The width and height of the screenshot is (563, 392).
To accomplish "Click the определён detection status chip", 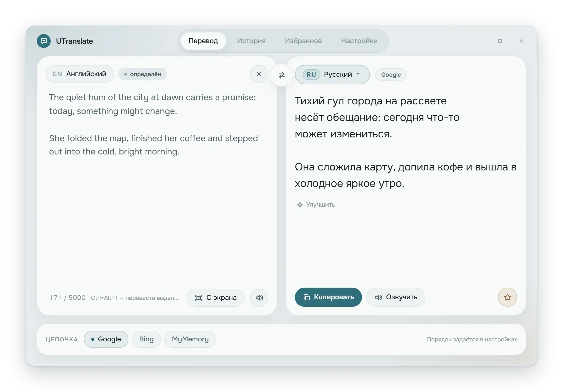I will (143, 74).
